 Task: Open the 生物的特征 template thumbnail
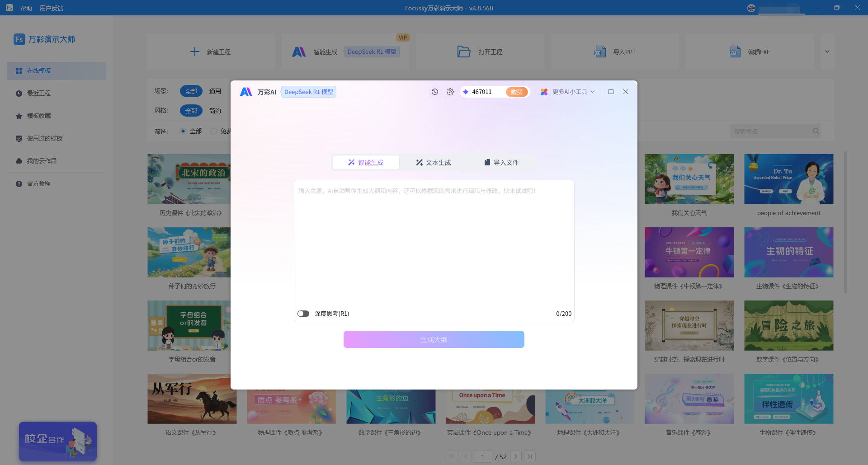pyautogui.click(x=789, y=252)
